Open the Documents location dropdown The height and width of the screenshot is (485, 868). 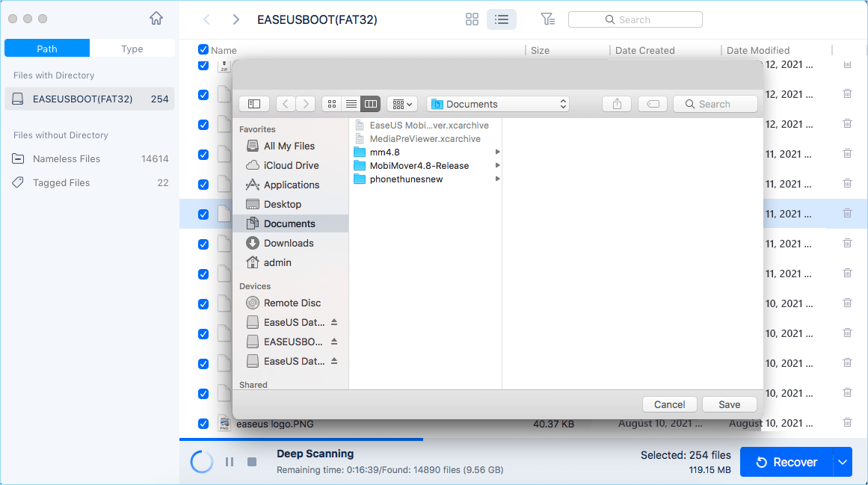click(x=498, y=104)
